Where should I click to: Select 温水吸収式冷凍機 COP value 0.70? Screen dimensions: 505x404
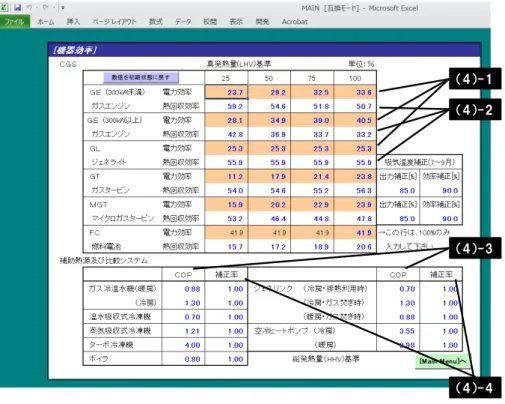pyautogui.click(x=183, y=317)
